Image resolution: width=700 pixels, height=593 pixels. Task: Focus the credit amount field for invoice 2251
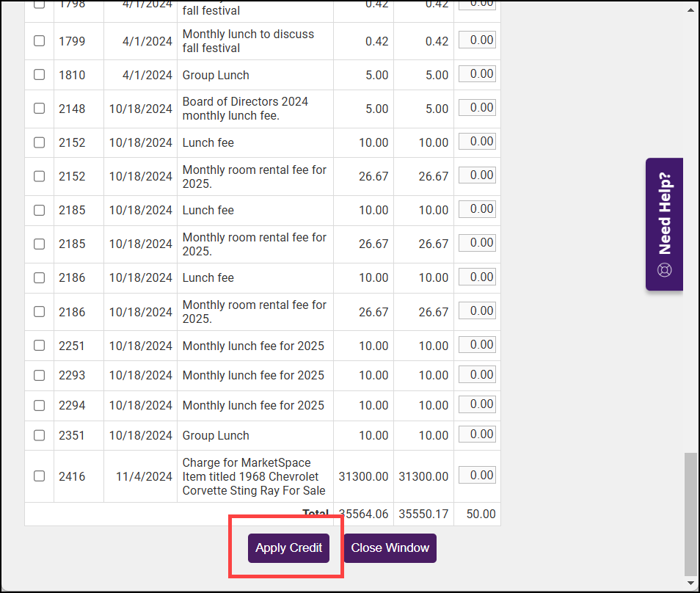477,345
